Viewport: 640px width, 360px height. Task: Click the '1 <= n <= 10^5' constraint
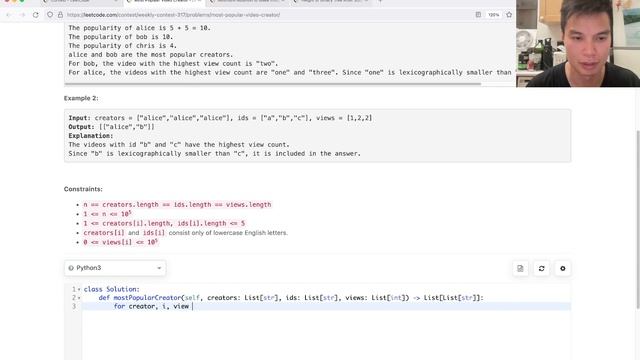107,214
